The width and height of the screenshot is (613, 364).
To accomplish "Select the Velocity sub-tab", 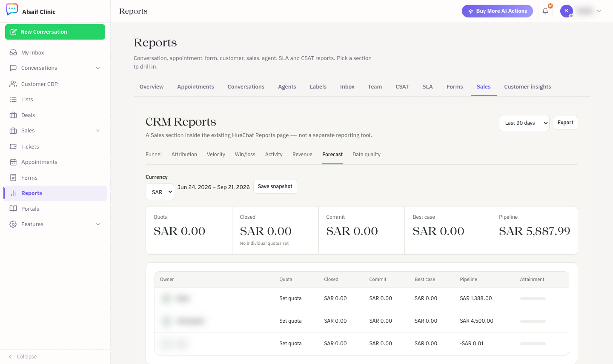I will click(216, 155).
